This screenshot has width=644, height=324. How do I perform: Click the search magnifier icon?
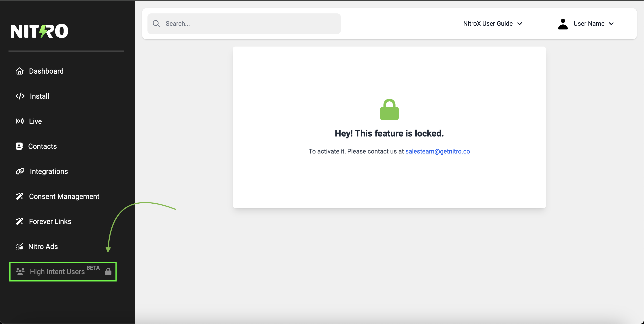[x=156, y=24]
